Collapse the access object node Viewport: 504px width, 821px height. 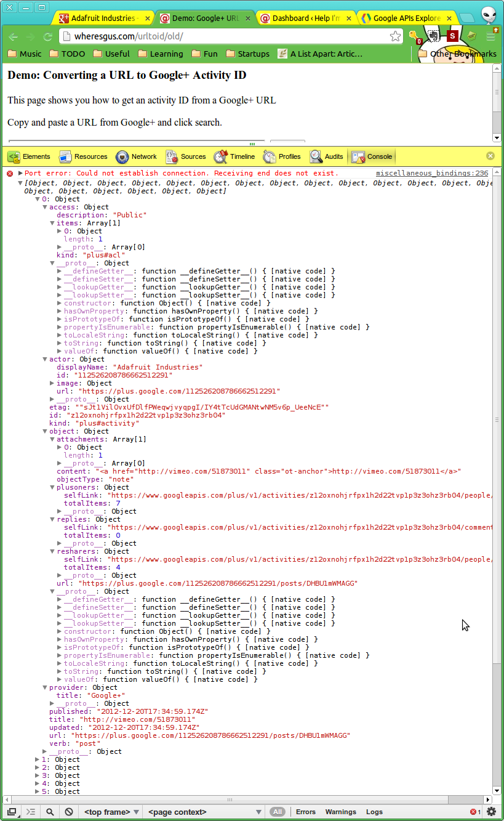point(44,207)
